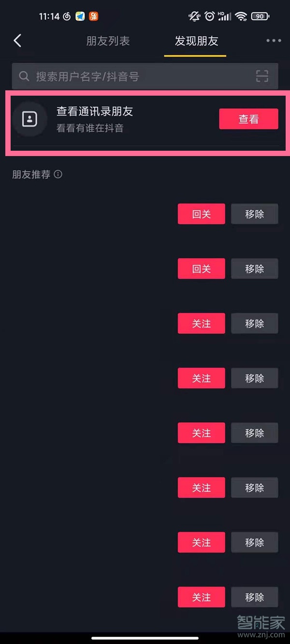Tap the magnifier search icon
Viewport: 290px width, 644px height.
click(24, 76)
